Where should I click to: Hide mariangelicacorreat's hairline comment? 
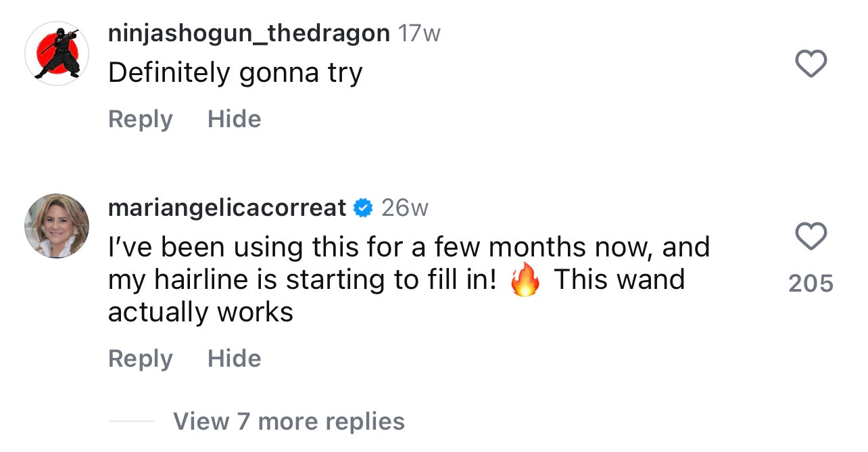pos(234,359)
